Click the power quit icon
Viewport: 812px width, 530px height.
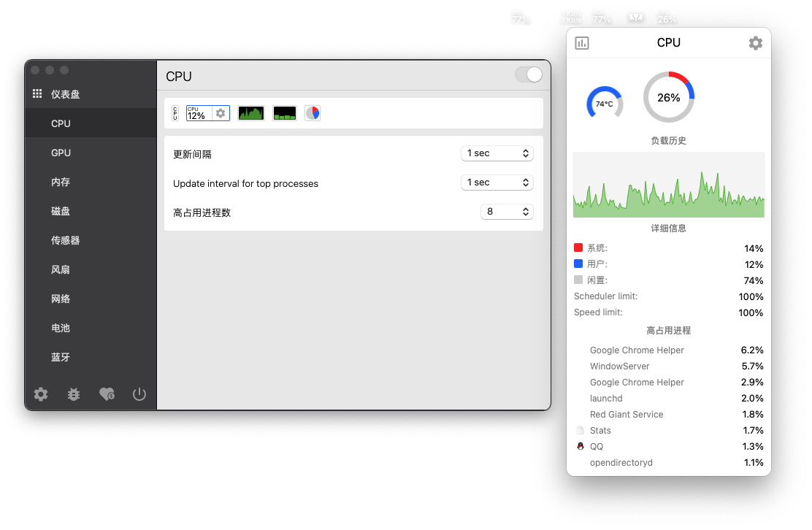coord(139,394)
